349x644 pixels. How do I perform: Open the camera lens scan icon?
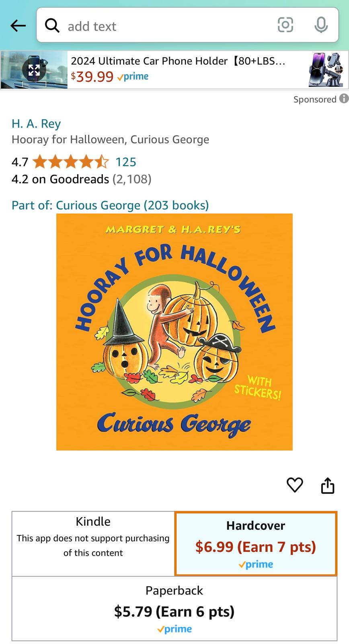tap(285, 25)
